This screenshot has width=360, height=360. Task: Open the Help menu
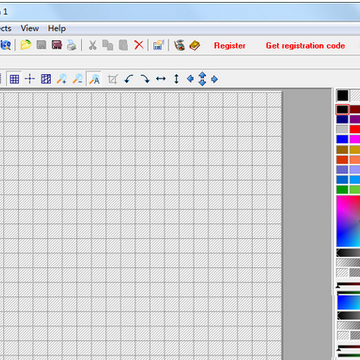tap(57, 28)
